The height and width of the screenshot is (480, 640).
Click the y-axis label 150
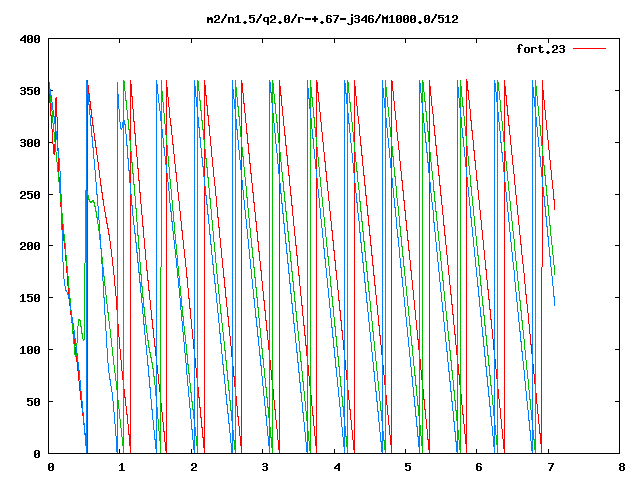[30, 298]
